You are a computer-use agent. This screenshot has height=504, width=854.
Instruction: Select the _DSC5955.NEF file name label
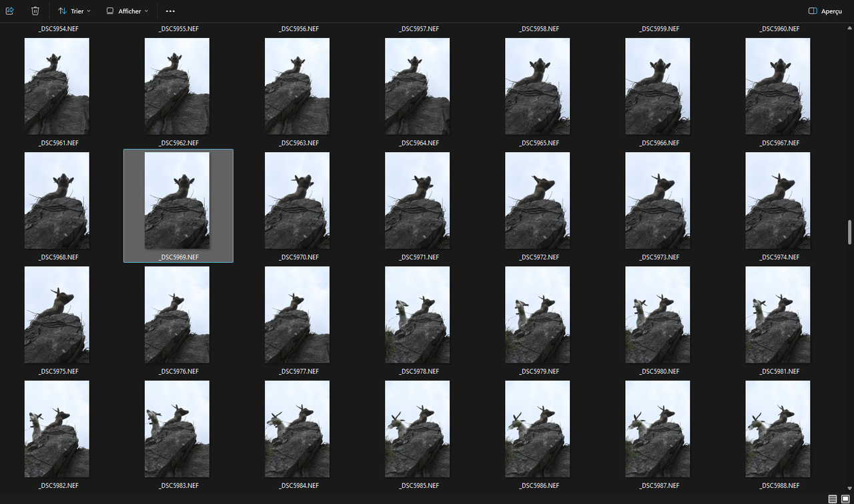point(179,29)
